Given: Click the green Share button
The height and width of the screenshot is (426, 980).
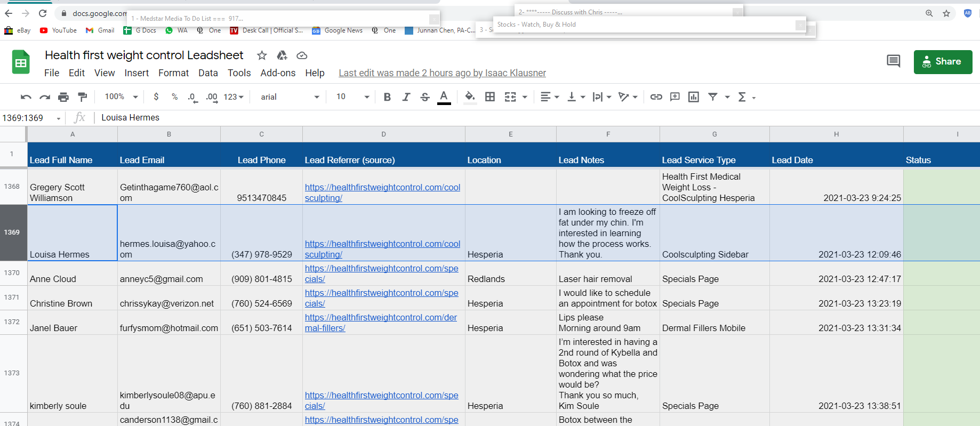Looking at the screenshot, I should click(943, 62).
